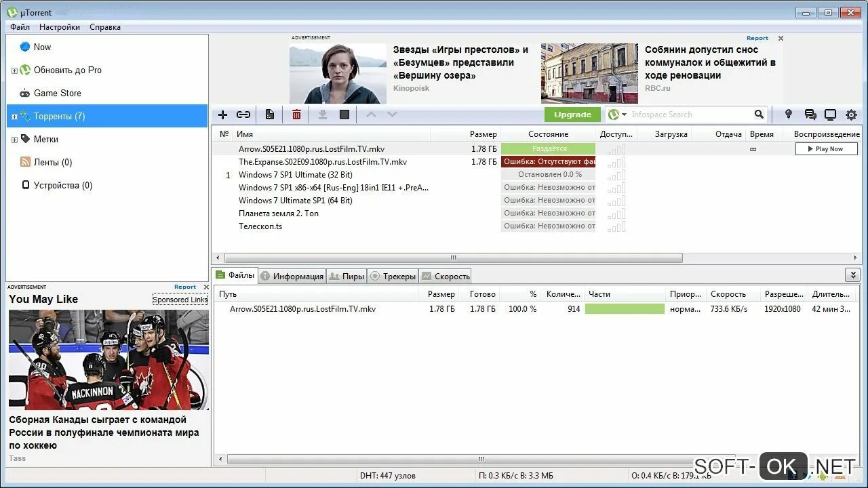Image resolution: width=868 pixels, height=488 pixels.
Task: Click the Части progress bar of Arrow file
Action: click(625, 309)
